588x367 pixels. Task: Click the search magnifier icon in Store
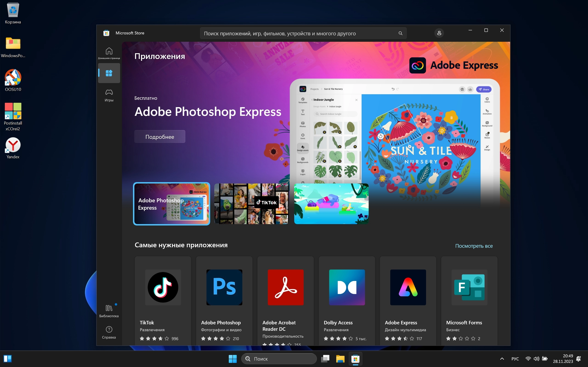400,33
